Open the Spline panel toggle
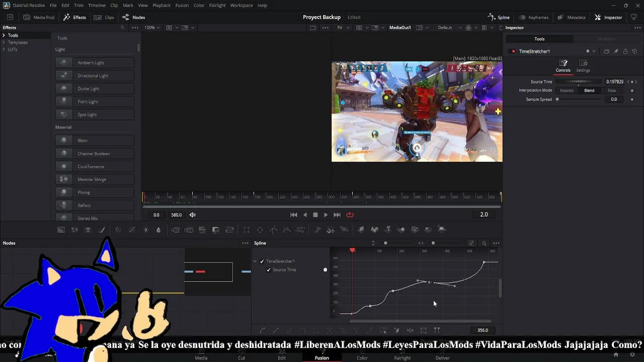This screenshot has width=644, height=362. (x=499, y=17)
